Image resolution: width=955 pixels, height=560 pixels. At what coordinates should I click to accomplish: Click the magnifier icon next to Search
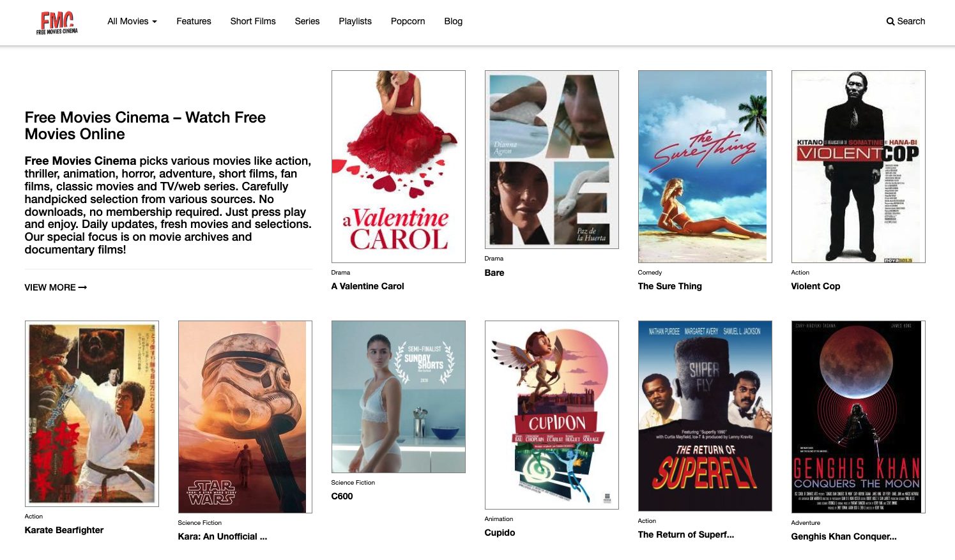point(890,21)
